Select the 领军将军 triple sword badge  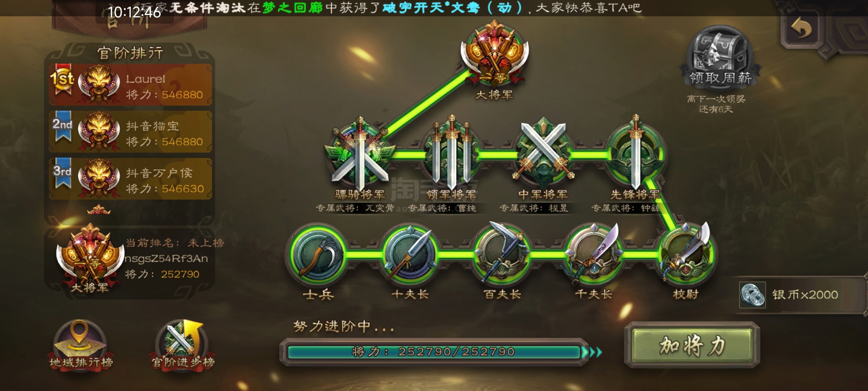tap(451, 153)
